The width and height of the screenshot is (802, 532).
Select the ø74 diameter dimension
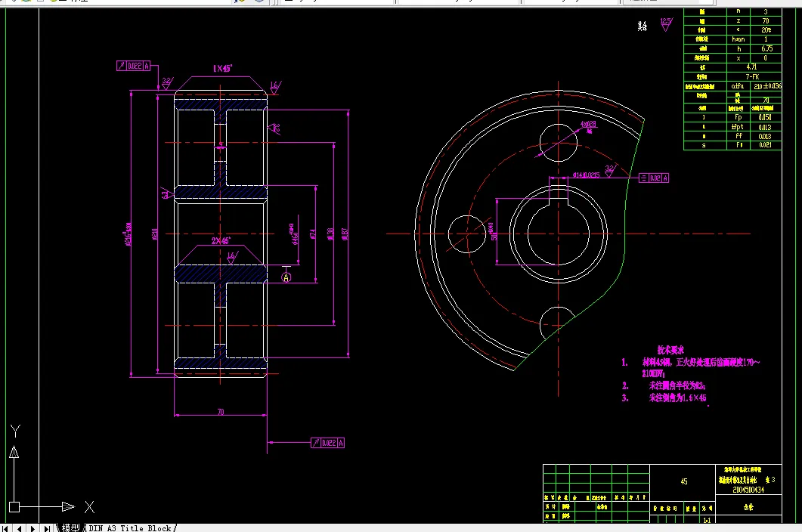312,234
